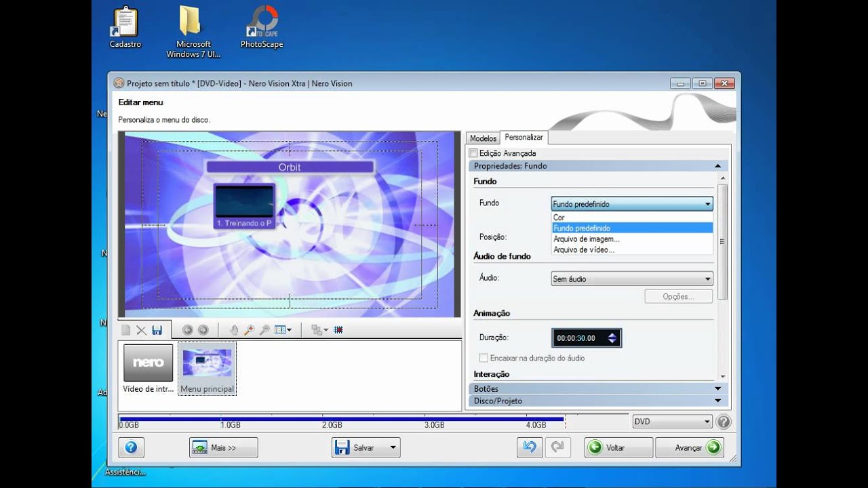Click the next page round arrow icon
This screenshot has width=868, height=488.
click(203, 330)
